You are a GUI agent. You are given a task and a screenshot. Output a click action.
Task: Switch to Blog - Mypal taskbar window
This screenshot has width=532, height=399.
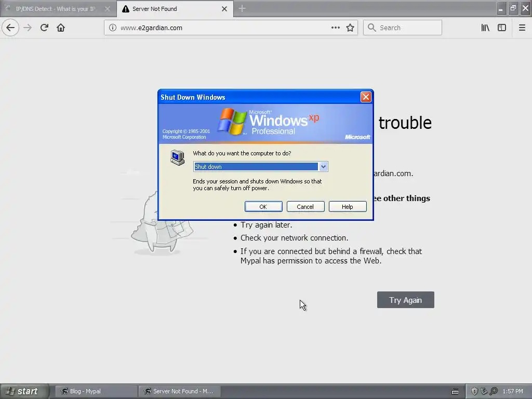(x=96, y=391)
